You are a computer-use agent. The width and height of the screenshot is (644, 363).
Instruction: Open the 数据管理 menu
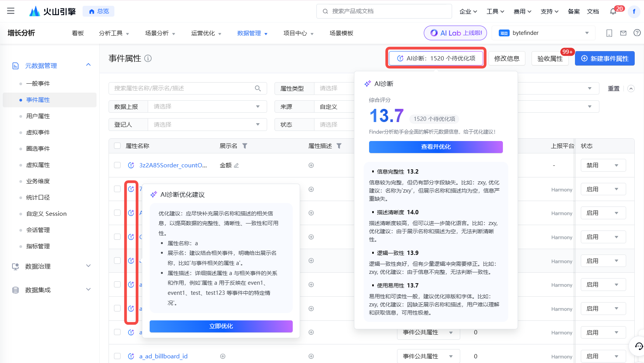click(x=252, y=33)
